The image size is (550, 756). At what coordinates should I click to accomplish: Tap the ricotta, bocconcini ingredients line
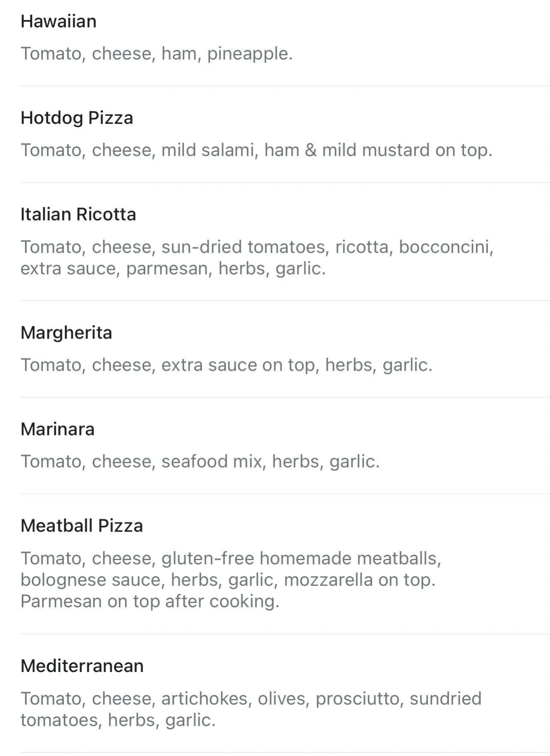pos(257,247)
